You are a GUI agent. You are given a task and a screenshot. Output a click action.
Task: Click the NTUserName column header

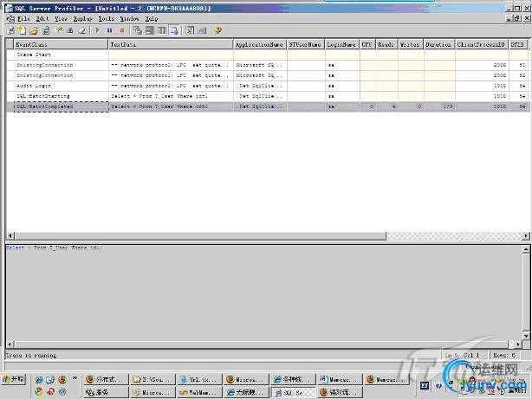click(306, 44)
